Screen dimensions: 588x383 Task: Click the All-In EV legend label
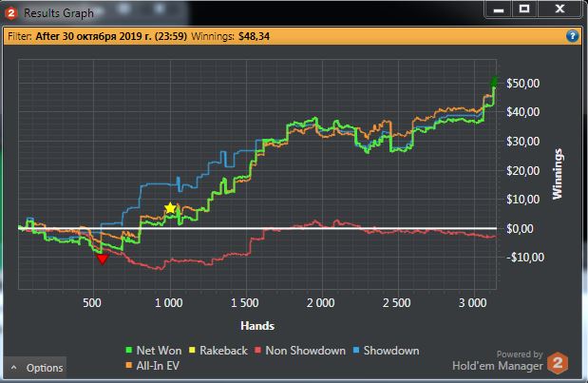158,365
